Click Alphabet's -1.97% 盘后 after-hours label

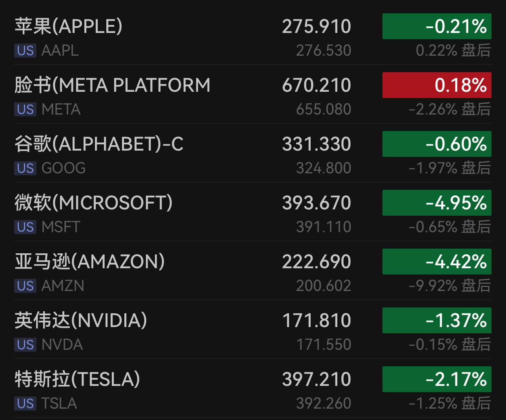(x=450, y=168)
